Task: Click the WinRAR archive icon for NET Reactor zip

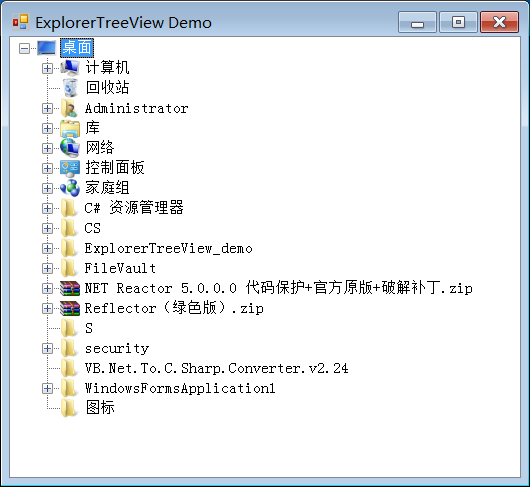Action: 70,288
